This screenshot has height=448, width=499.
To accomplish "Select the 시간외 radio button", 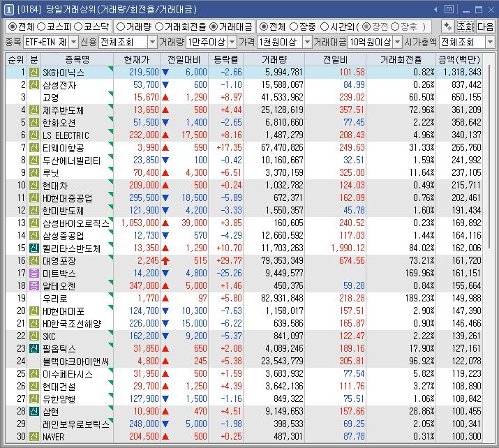I will (325, 27).
